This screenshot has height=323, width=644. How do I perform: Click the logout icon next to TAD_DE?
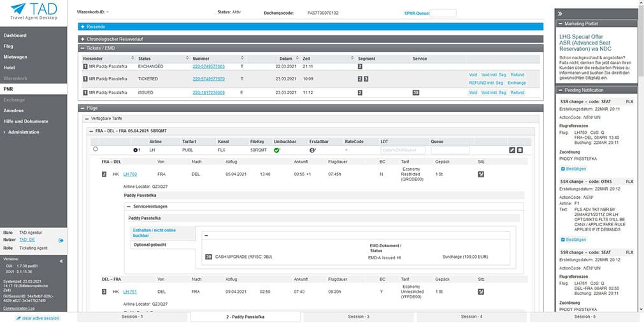tap(61, 240)
